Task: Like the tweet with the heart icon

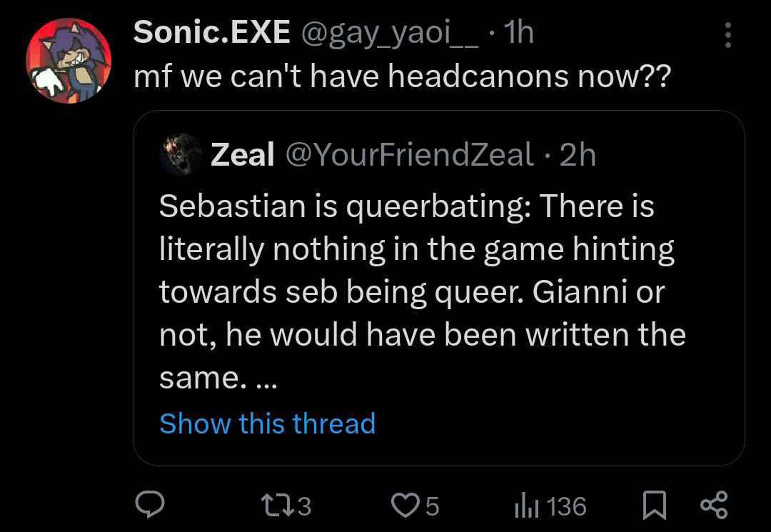Action: tap(408, 506)
